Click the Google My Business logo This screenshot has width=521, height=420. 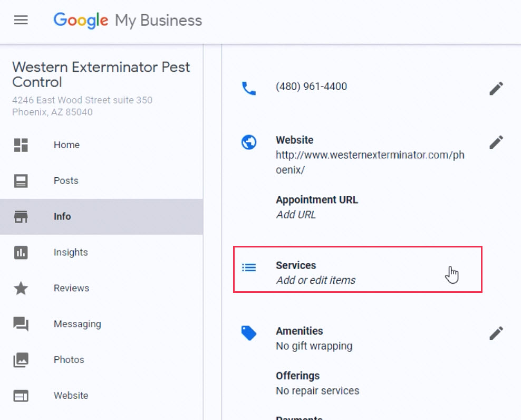(128, 20)
